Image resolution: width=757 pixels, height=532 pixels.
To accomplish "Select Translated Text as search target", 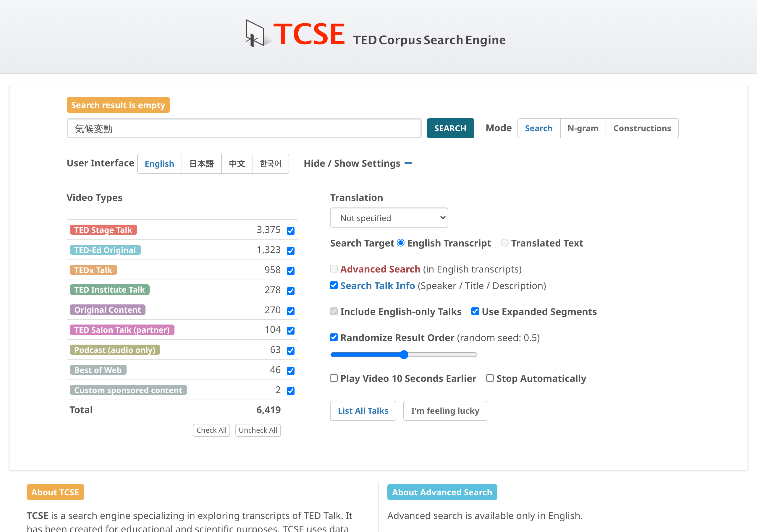I will (504, 243).
